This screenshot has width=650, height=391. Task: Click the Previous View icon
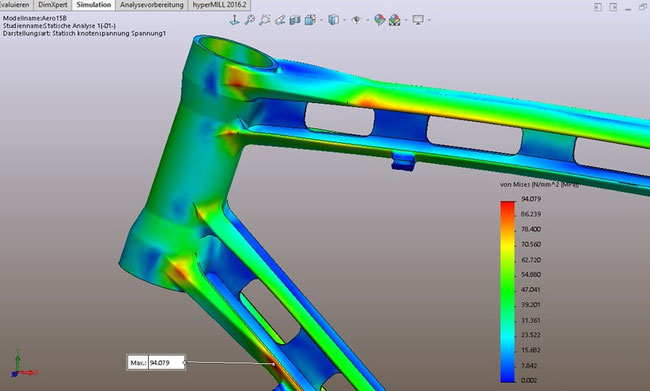pyautogui.click(x=280, y=19)
